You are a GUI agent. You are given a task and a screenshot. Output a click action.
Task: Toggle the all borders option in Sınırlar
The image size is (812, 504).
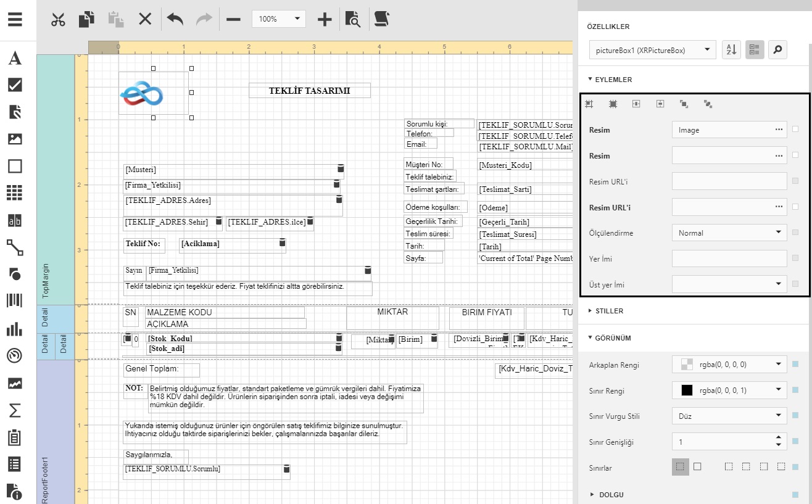tap(697, 467)
